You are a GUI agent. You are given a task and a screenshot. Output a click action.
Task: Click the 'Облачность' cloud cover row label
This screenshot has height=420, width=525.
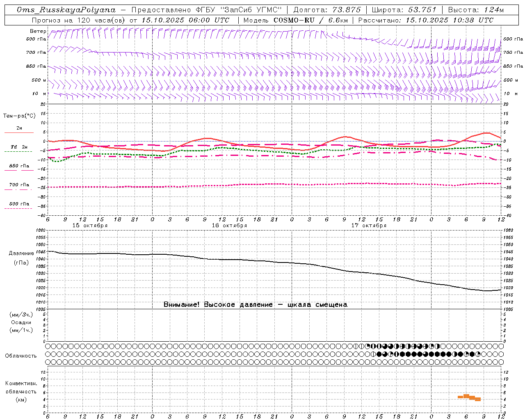point(21,356)
